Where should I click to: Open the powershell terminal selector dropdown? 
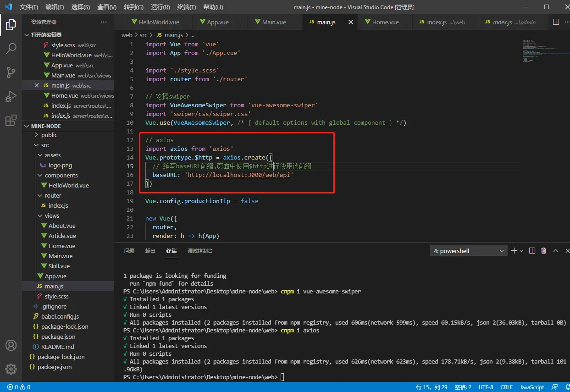[468, 251]
